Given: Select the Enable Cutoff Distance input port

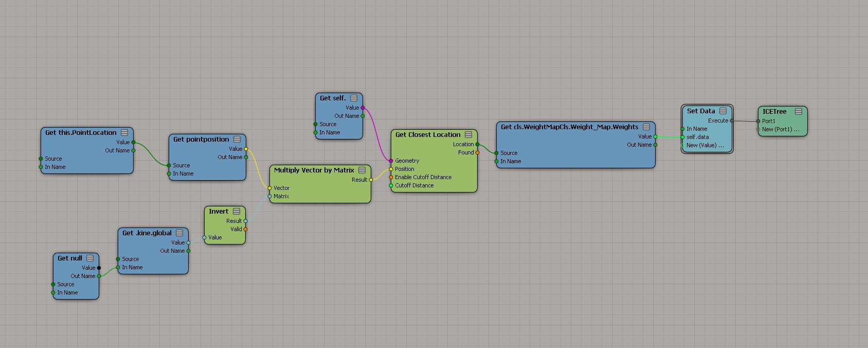Looking at the screenshot, I should click(x=391, y=177).
